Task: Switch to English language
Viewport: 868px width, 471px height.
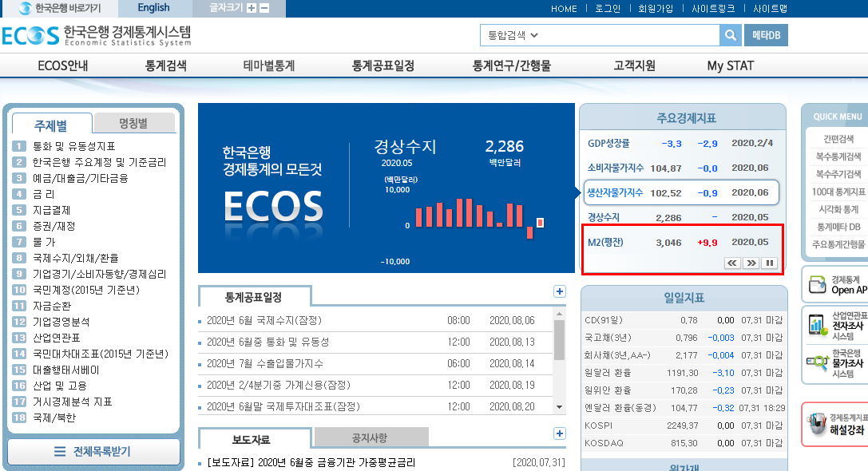Action: (154, 8)
